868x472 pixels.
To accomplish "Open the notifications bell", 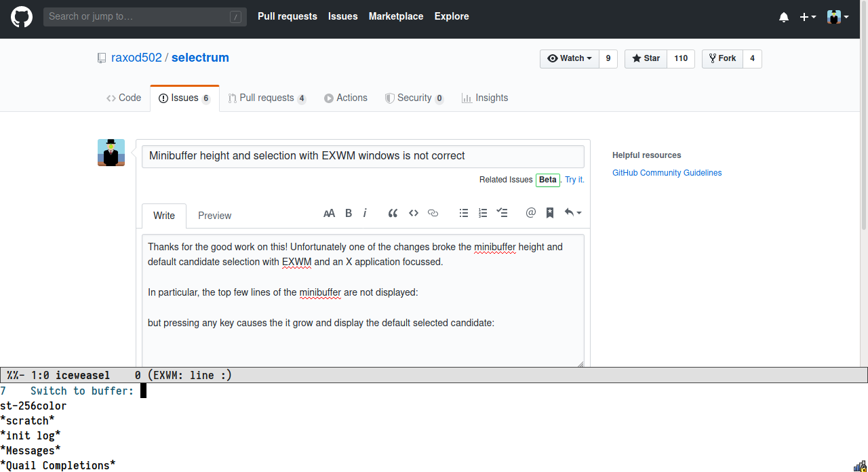I will click(784, 17).
